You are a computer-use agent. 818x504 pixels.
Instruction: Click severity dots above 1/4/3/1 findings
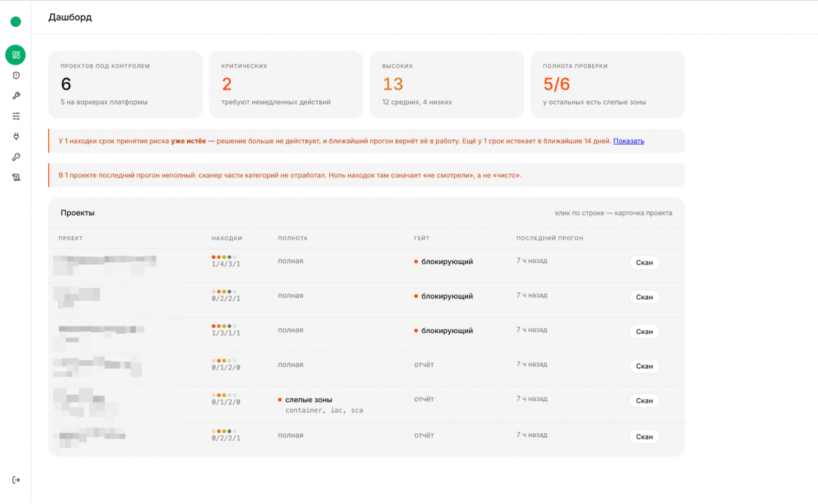coord(224,257)
